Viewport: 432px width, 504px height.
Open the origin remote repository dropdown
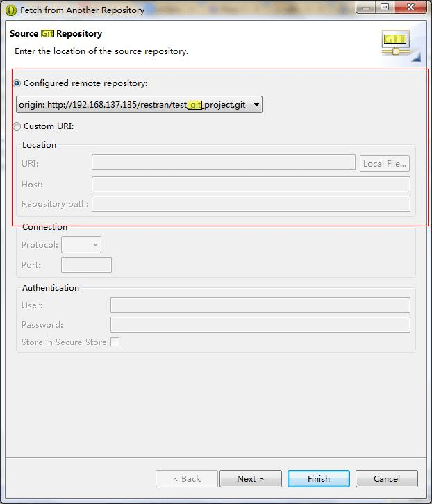click(x=139, y=105)
